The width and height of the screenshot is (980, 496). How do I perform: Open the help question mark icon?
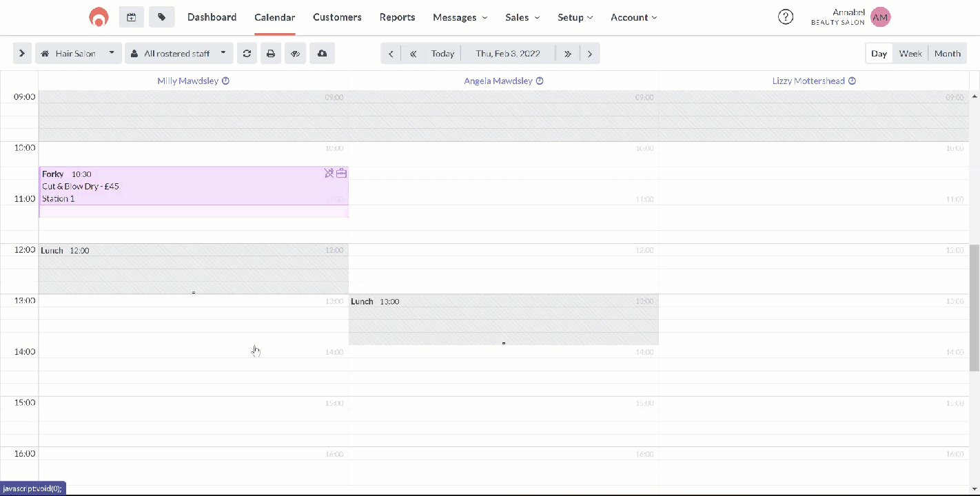pyautogui.click(x=785, y=17)
